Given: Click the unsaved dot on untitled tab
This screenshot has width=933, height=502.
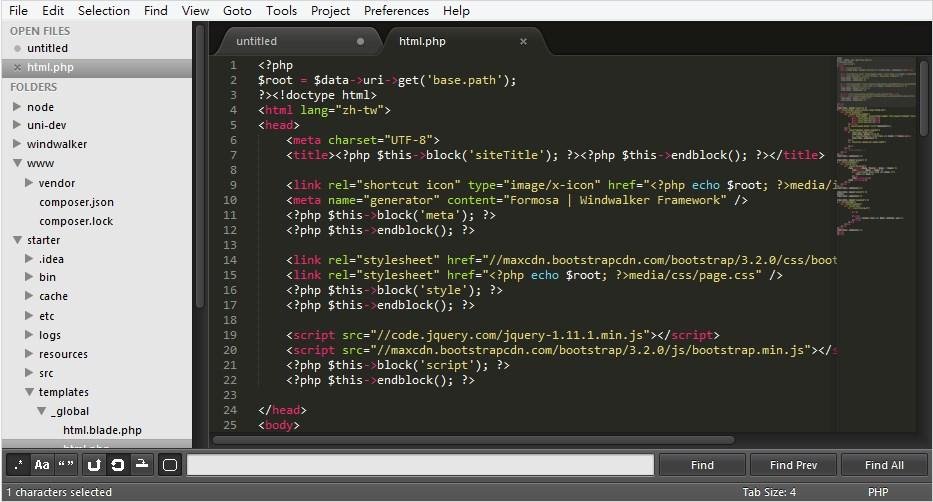Looking at the screenshot, I should [x=360, y=41].
